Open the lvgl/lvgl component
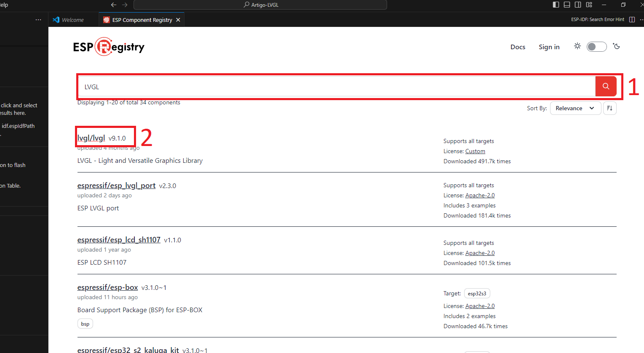 coord(91,138)
